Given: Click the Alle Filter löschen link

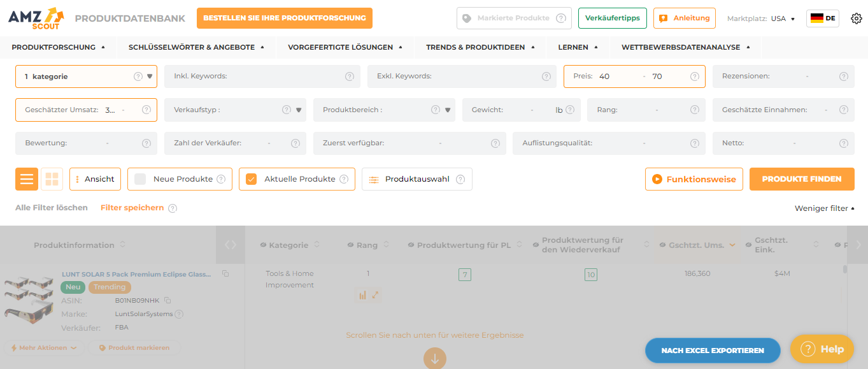Looking at the screenshot, I should point(51,207).
